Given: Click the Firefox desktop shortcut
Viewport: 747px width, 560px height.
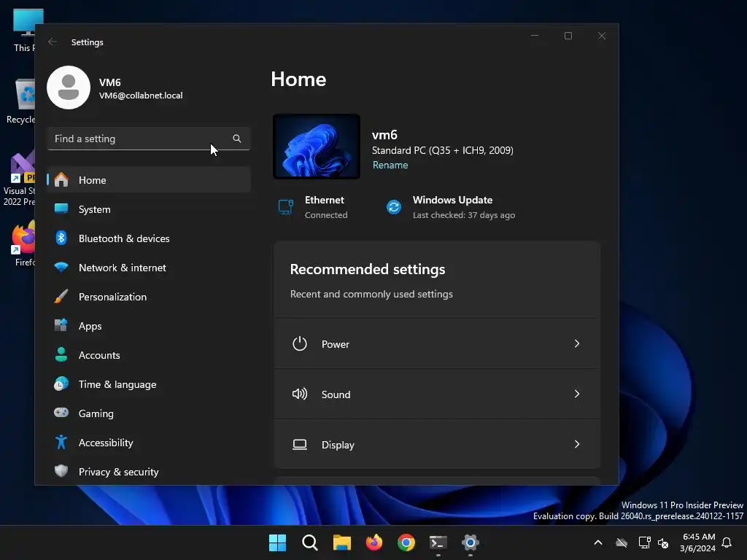Looking at the screenshot, I should tap(23, 244).
